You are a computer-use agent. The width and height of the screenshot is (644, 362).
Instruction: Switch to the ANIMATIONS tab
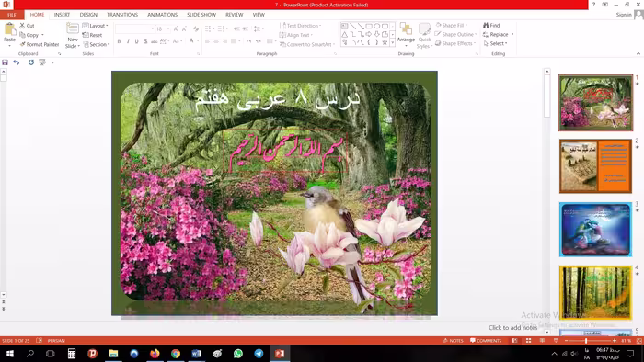point(162,15)
